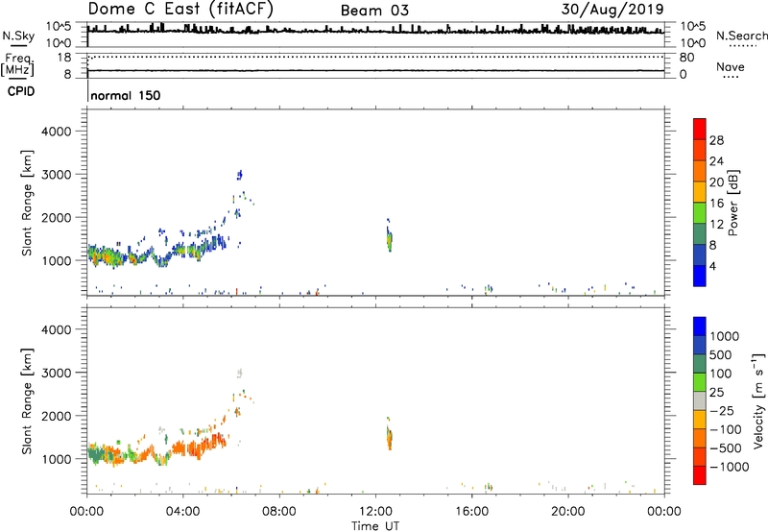Screen dimensions: 768x532
Task: Click the 12:30 UT echo in power panel
Action: click(x=390, y=236)
